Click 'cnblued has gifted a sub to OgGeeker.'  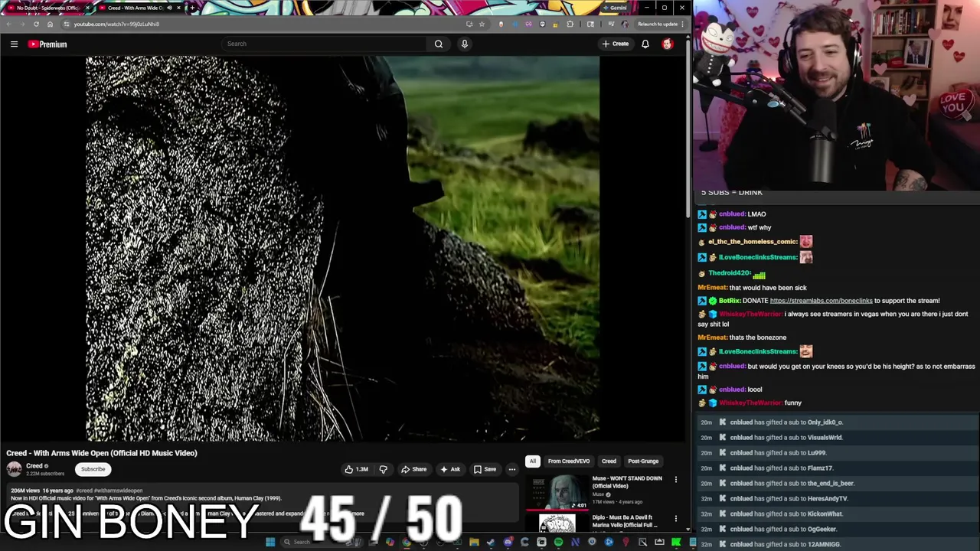tap(783, 530)
